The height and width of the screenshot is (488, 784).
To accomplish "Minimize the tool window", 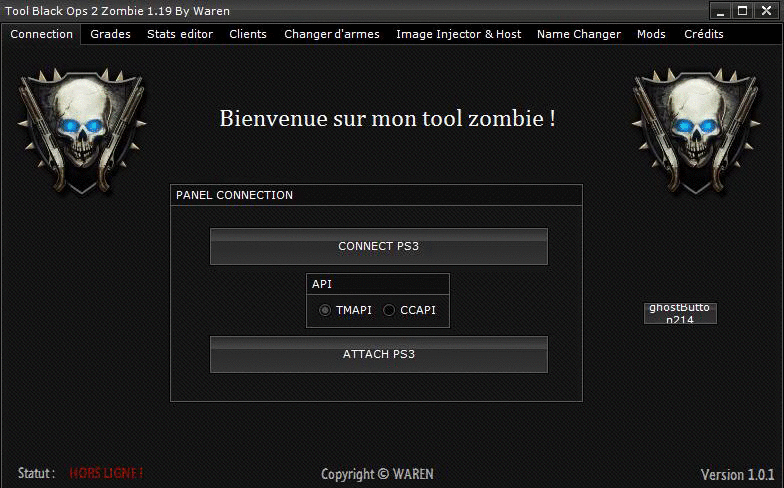I will 720,11.
